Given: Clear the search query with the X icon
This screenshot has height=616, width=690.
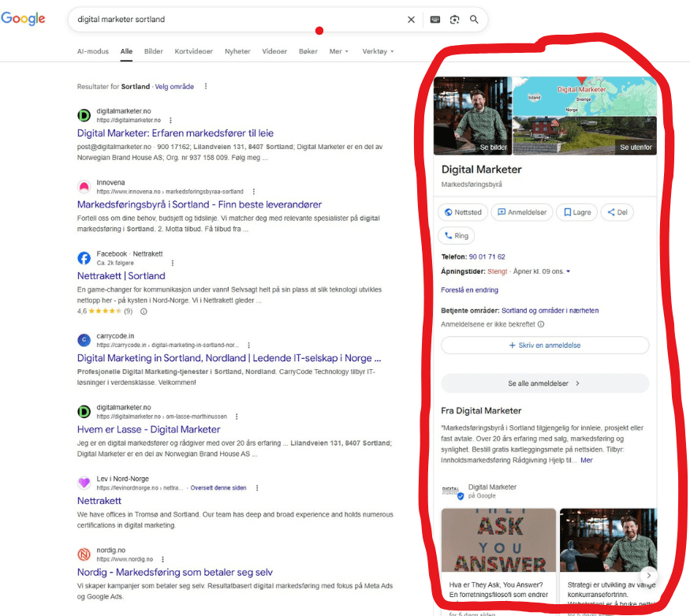Looking at the screenshot, I should click(411, 20).
